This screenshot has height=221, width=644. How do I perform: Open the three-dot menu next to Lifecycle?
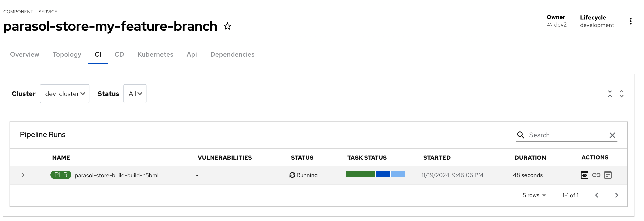tap(631, 21)
